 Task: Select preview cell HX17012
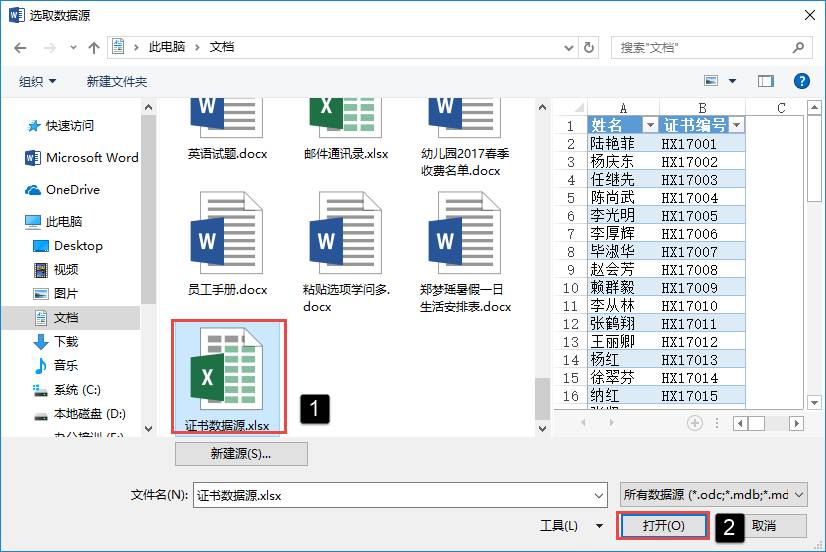coord(702,341)
